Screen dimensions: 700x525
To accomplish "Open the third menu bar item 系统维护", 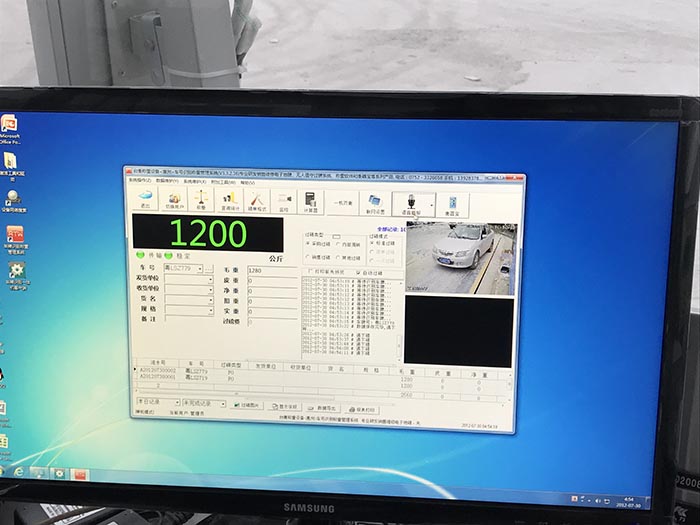I will pyautogui.click(x=195, y=181).
